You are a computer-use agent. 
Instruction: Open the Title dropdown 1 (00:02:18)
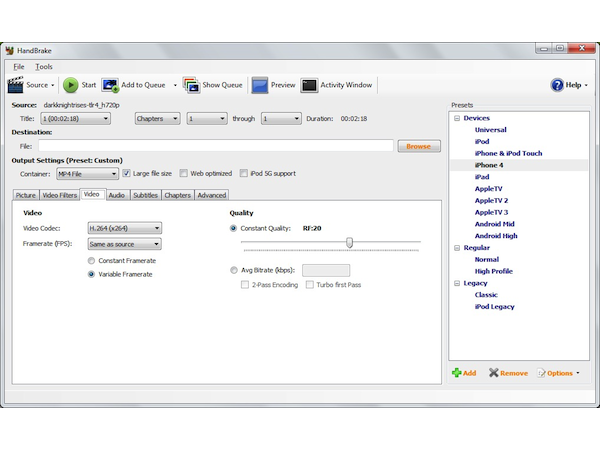tap(75, 119)
